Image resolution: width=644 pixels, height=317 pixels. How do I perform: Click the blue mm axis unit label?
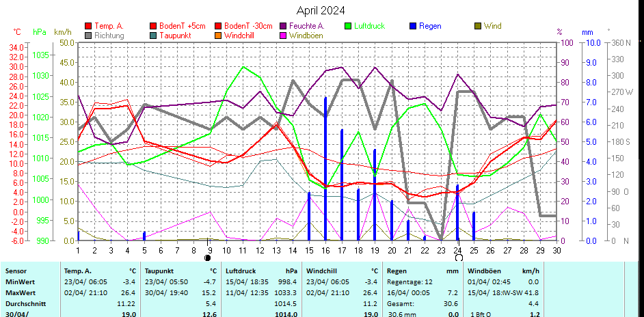click(588, 31)
